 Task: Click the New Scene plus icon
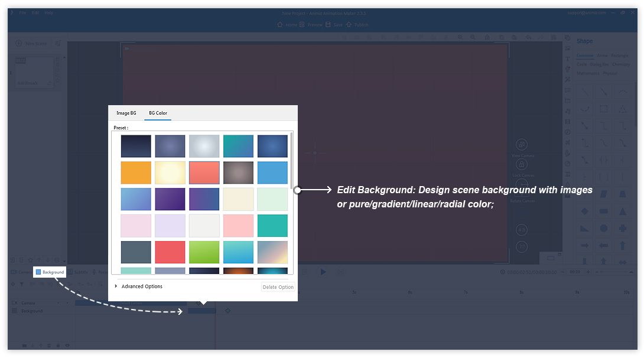point(19,43)
